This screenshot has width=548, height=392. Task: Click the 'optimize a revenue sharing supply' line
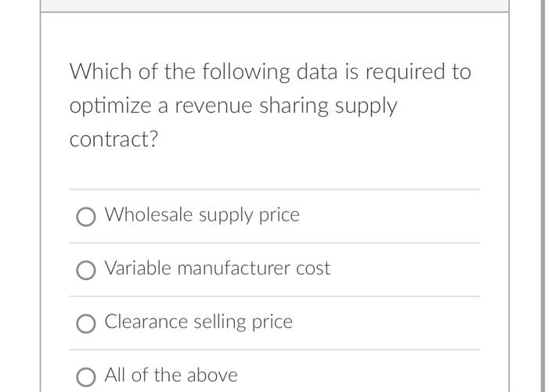coord(233,106)
